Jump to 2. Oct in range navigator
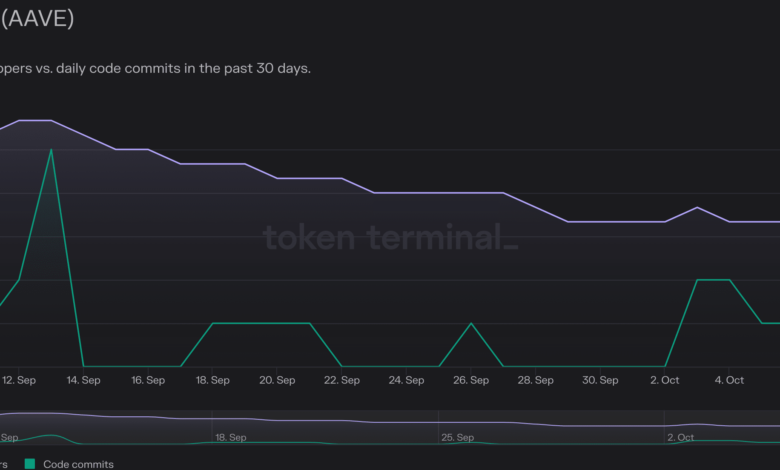780x470 pixels. pyautogui.click(x=681, y=437)
